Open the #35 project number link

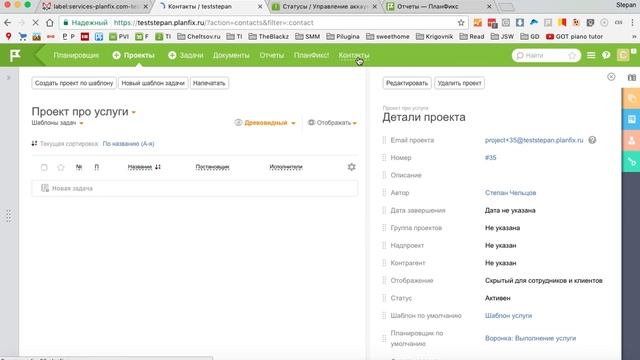pos(491,158)
